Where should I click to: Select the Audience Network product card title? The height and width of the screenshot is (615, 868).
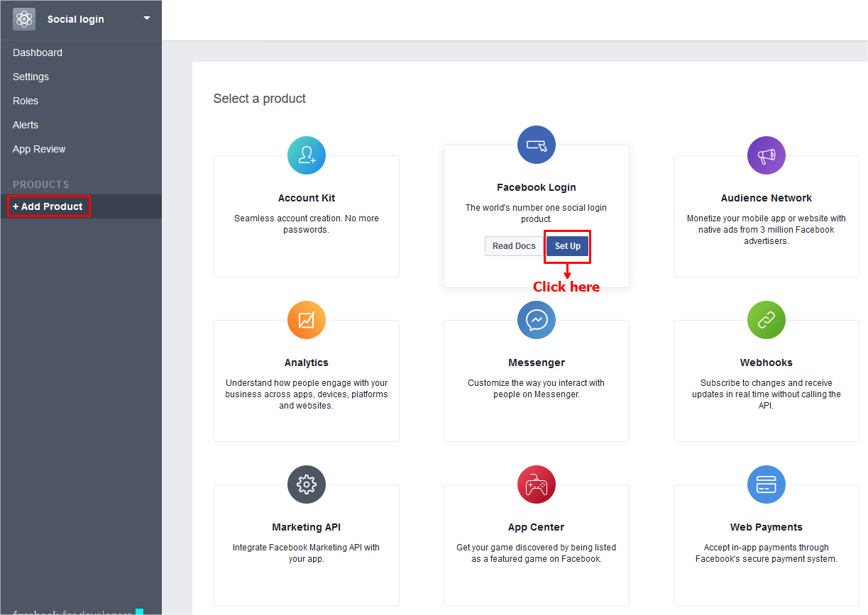click(767, 198)
